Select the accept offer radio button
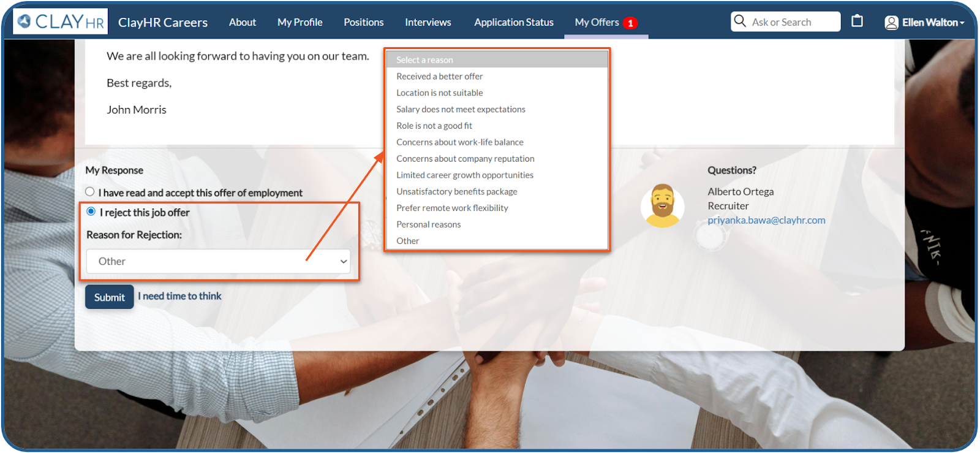The image size is (980, 453). click(90, 191)
